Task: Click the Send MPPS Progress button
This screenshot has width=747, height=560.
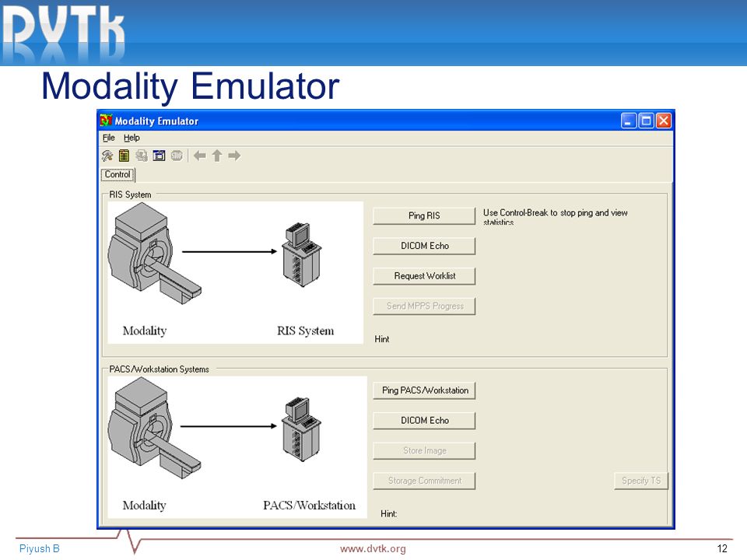Action: (424, 306)
